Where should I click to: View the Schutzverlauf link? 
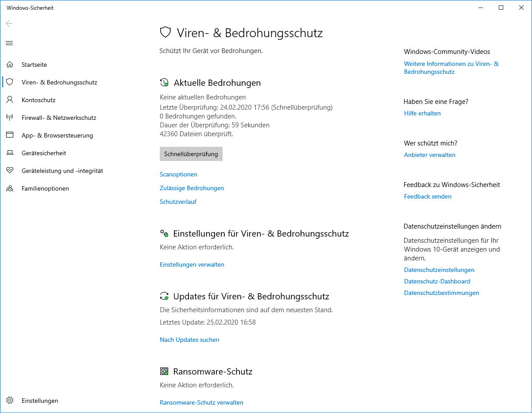178,202
